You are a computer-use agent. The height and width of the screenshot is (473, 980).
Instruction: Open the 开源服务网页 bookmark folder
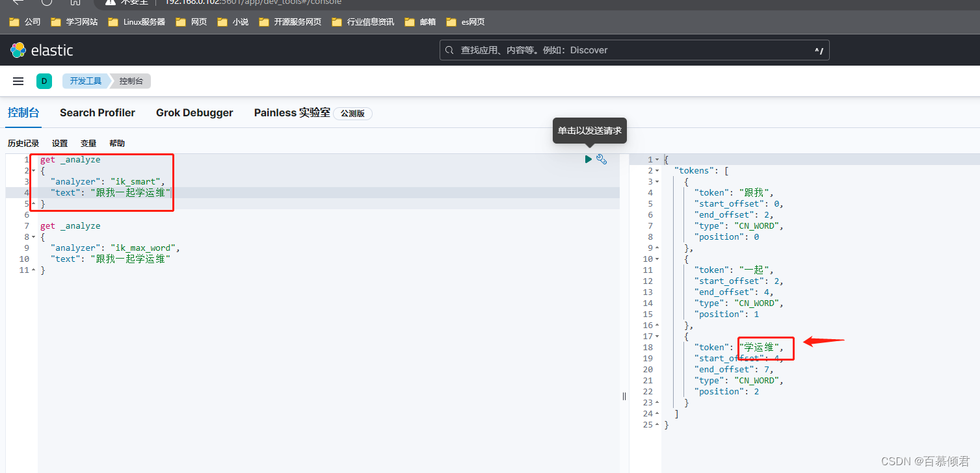coord(290,22)
